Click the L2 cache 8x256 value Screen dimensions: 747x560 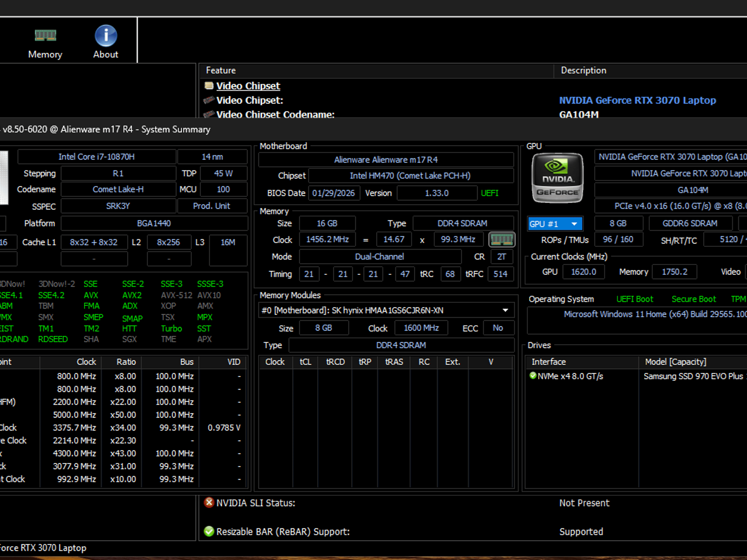point(169,242)
